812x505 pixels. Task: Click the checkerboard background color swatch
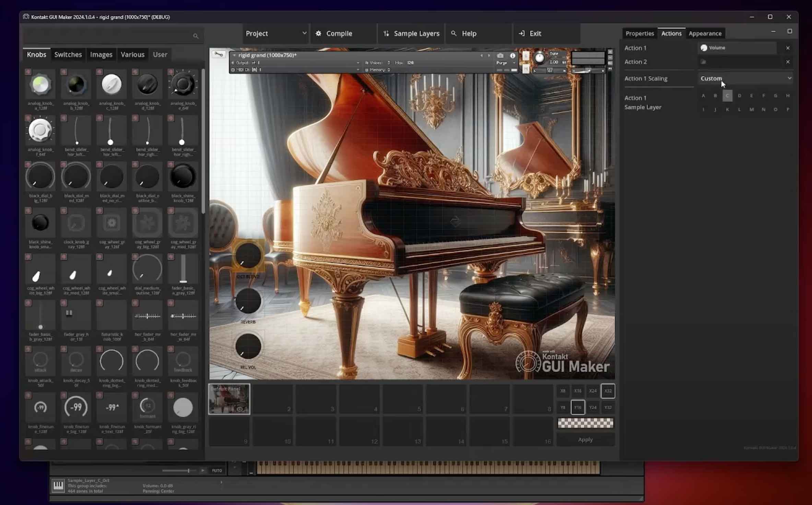click(585, 423)
